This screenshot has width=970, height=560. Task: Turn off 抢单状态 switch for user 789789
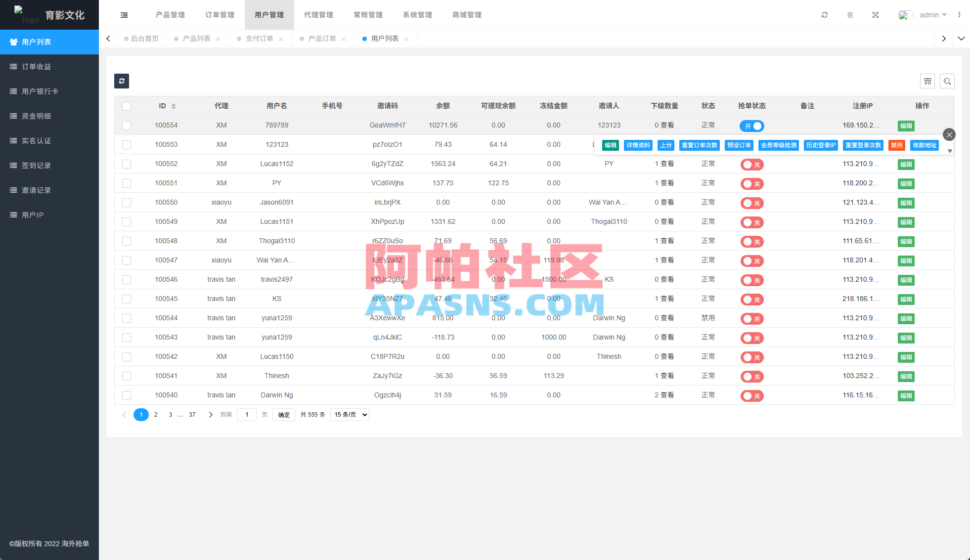pyautogui.click(x=751, y=126)
